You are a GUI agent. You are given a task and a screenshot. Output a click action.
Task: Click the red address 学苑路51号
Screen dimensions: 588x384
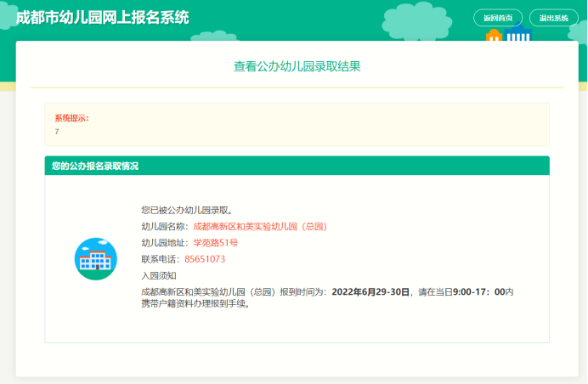(x=215, y=243)
